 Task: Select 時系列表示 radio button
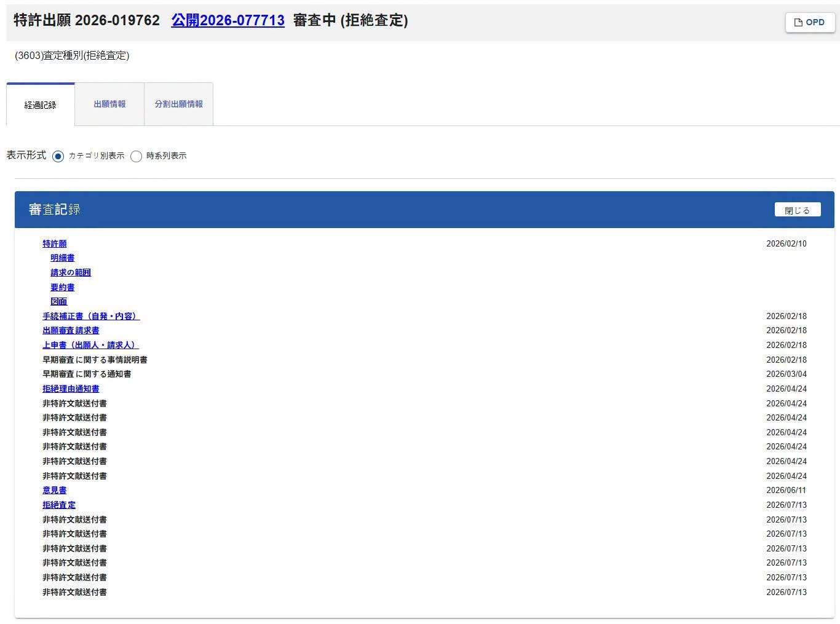point(137,156)
